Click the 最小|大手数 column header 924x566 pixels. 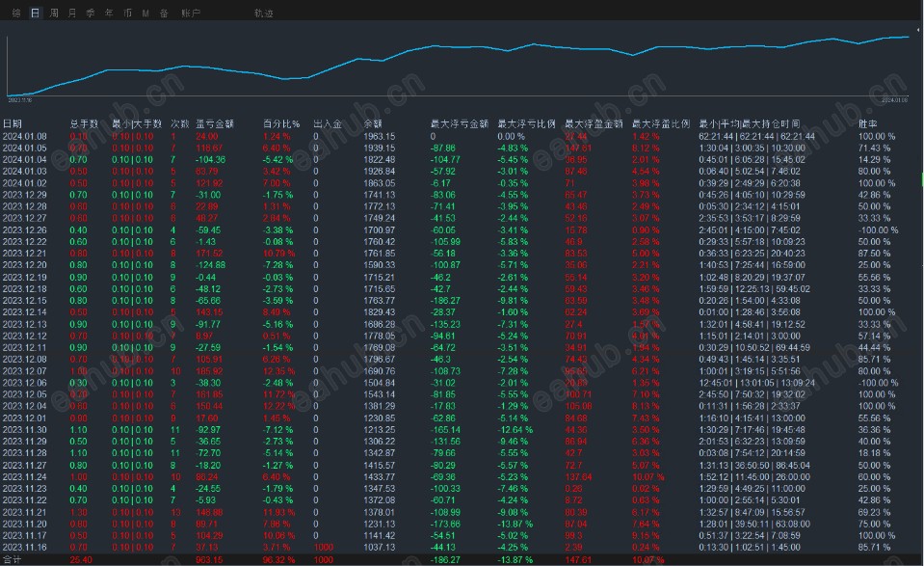click(137, 123)
